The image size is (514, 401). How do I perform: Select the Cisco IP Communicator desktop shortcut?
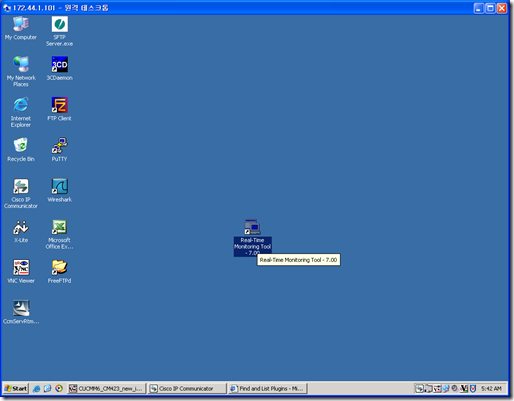[x=21, y=193]
